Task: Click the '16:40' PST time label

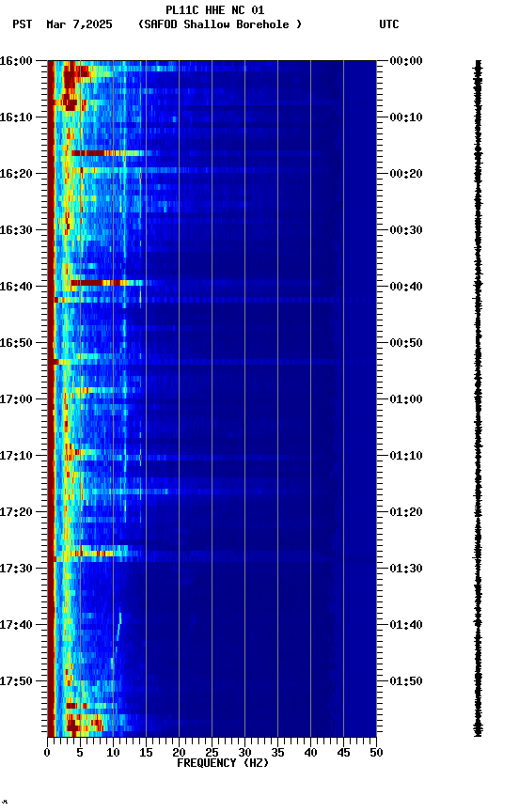Action: 16,287
